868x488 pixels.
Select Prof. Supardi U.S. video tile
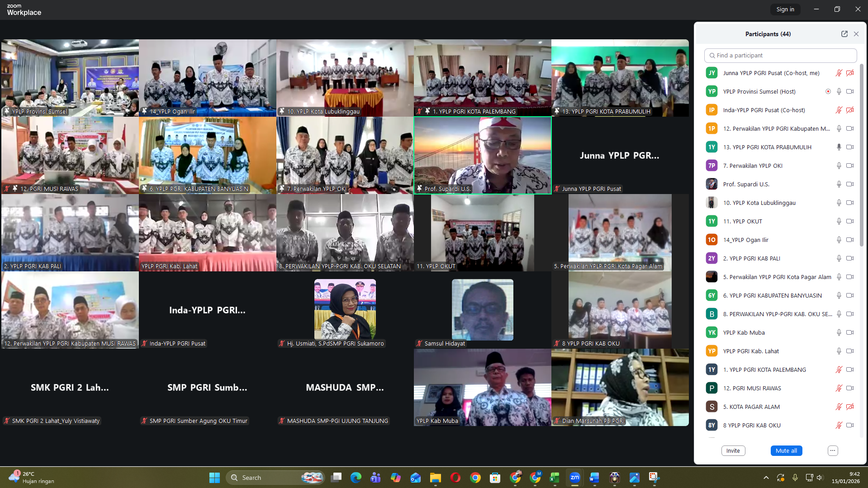click(x=482, y=155)
